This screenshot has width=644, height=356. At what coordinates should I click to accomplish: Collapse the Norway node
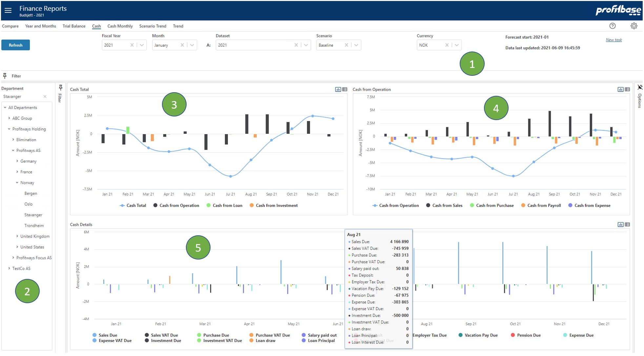pyautogui.click(x=17, y=183)
